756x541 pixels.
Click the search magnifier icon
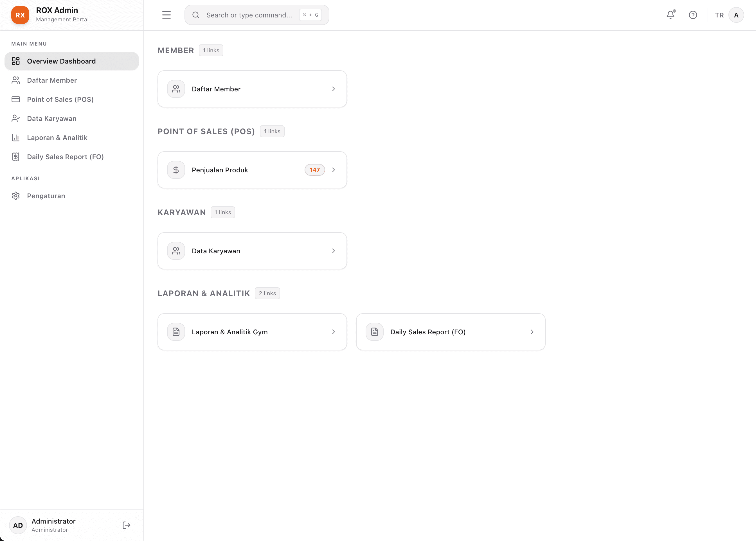pos(196,15)
